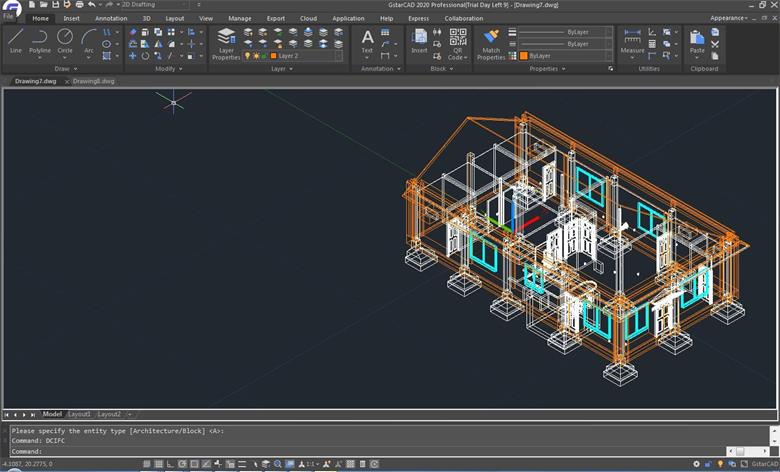780x472 pixels.
Task: Switch to the 3D ribbon tab
Action: point(146,18)
